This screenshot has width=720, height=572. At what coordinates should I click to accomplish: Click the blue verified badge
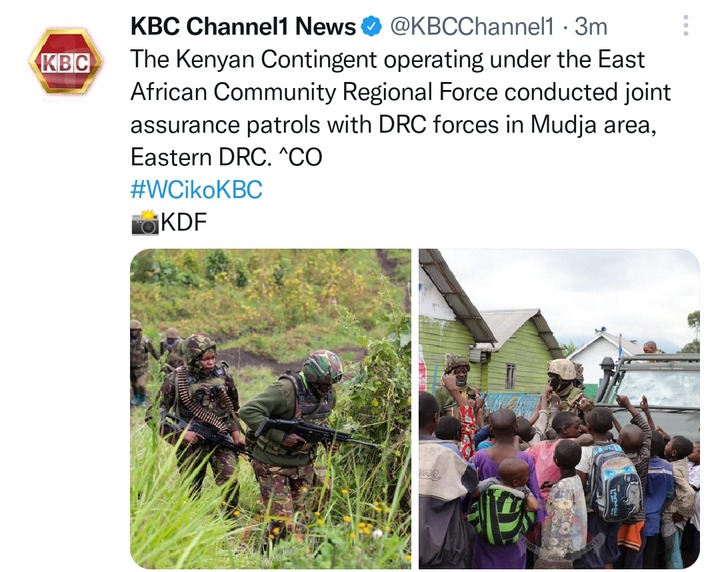pyautogui.click(x=372, y=26)
